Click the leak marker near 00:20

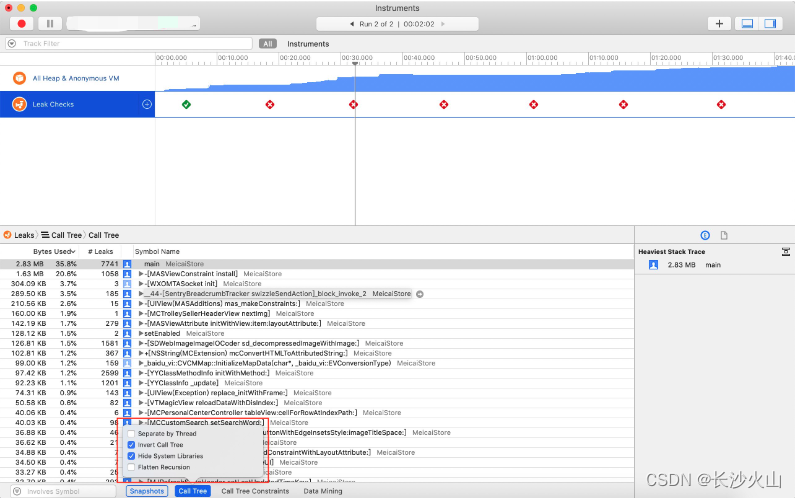[x=270, y=105]
